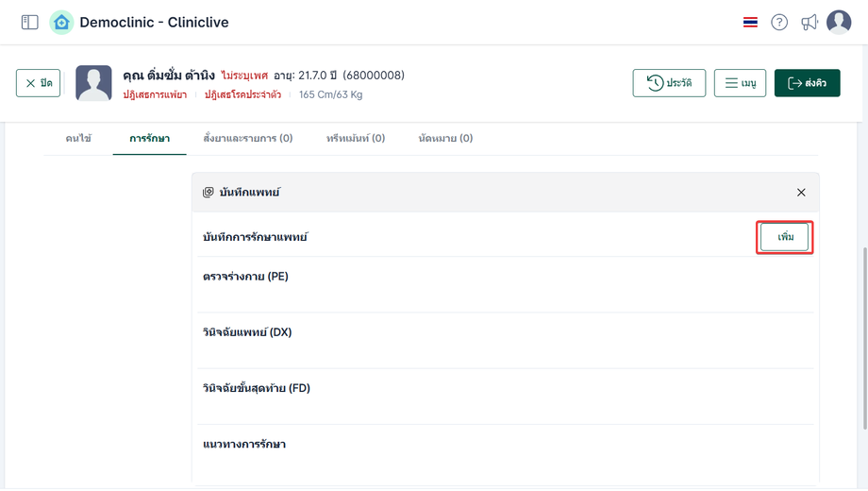
Task: Open announcements megaphone icon
Action: pos(810,22)
